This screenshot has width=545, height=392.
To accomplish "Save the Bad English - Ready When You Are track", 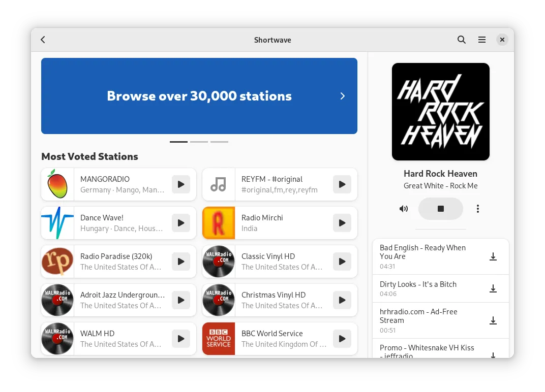I will pyautogui.click(x=493, y=257).
